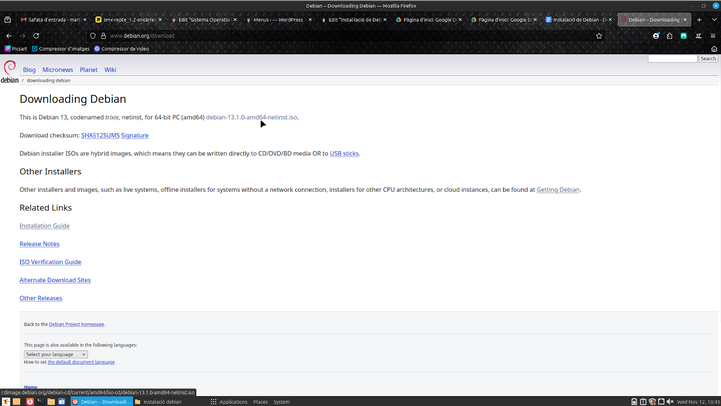Click the debian-13.1.0-amd64-netinst.iso download link
The height and width of the screenshot is (406, 721).
(x=251, y=117)
